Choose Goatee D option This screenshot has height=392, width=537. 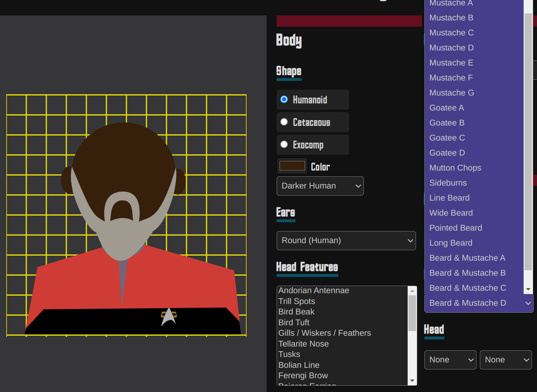[x=474, y=153]
